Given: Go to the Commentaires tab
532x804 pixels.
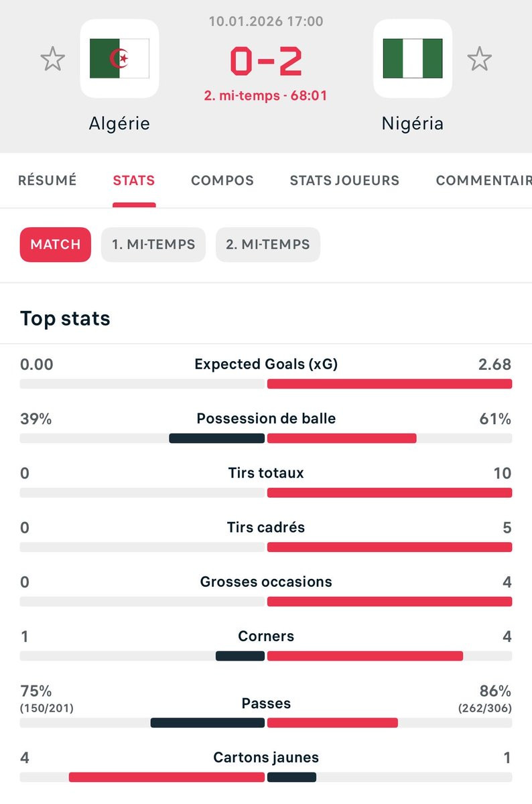Looking at the screenshot, I should [483, 180].
